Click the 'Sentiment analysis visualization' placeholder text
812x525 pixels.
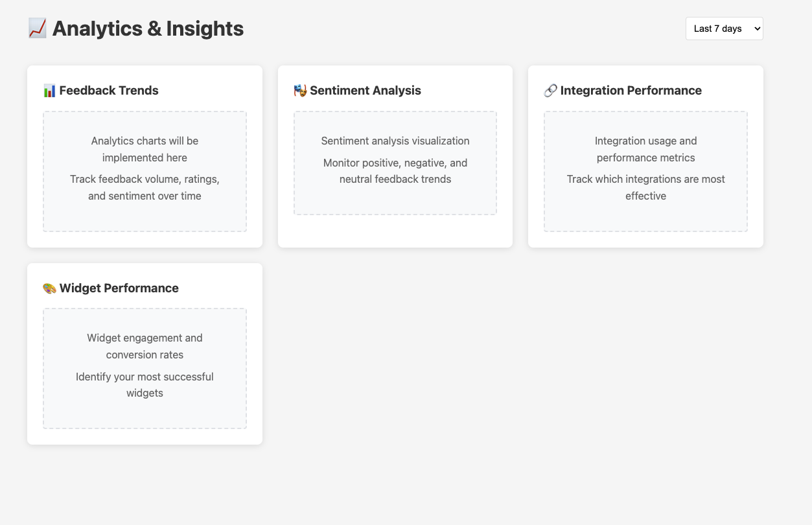pos(395,141)
